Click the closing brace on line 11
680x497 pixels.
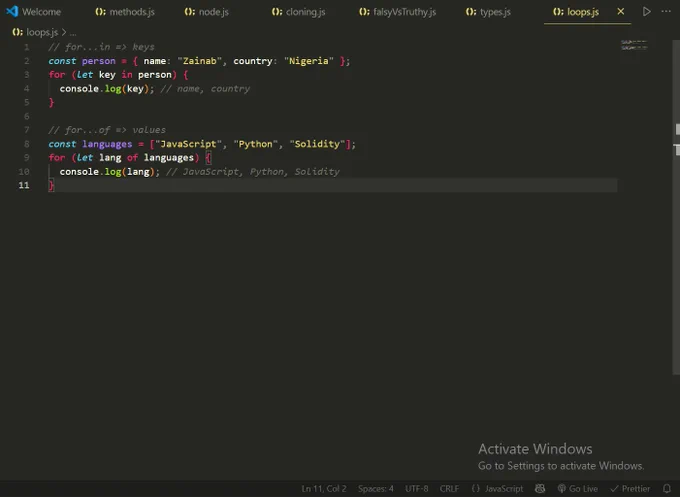(x=51, y=186)
